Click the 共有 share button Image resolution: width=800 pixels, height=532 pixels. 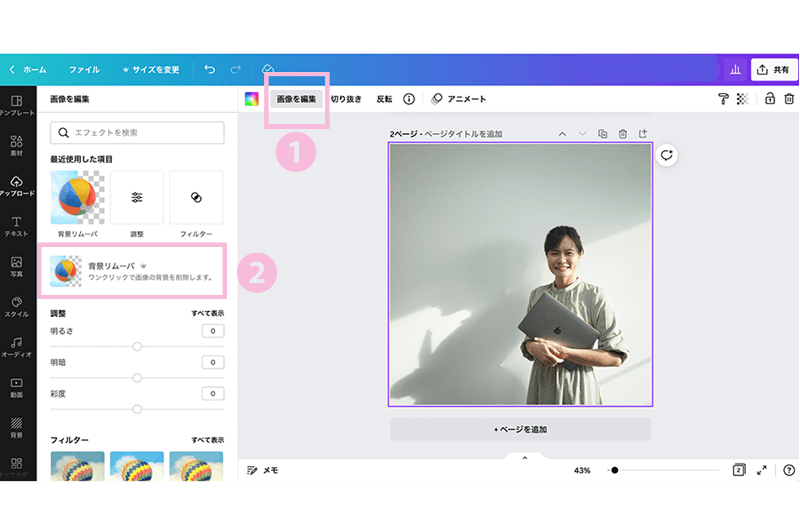point(774,70)
